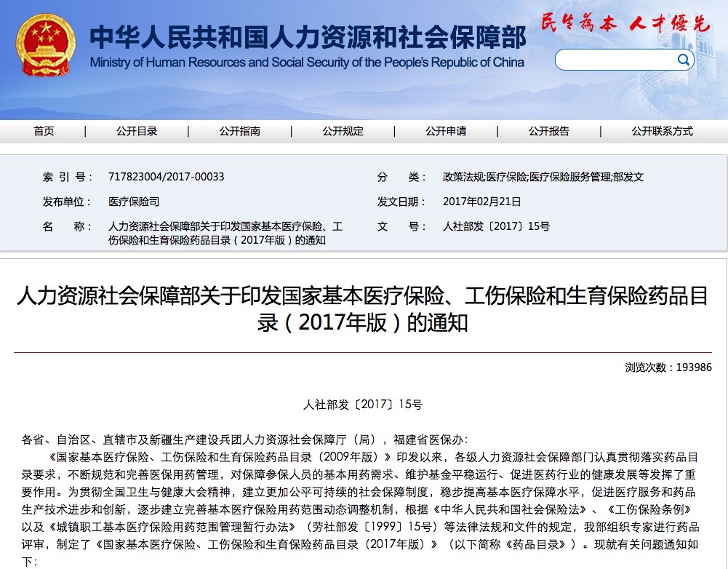Image resolution: width=728 pixels, height=569 pixels.
Task: Open the 公开目录 menu item
Action: point(137,132)
